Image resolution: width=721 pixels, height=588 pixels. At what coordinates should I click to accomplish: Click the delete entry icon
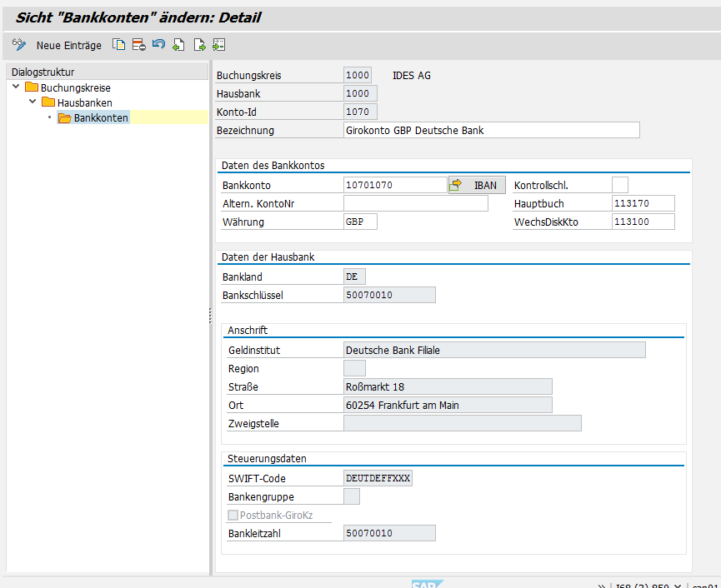(138, 45)
